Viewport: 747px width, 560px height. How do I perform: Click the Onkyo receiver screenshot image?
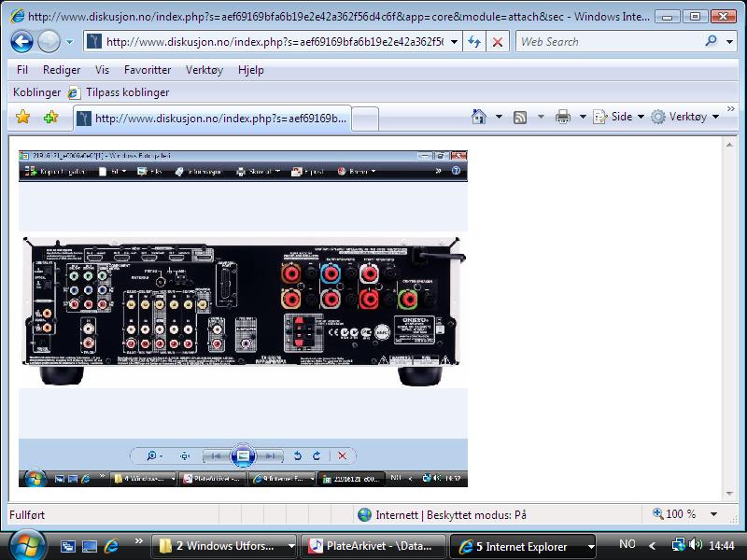tap(243, 318)
